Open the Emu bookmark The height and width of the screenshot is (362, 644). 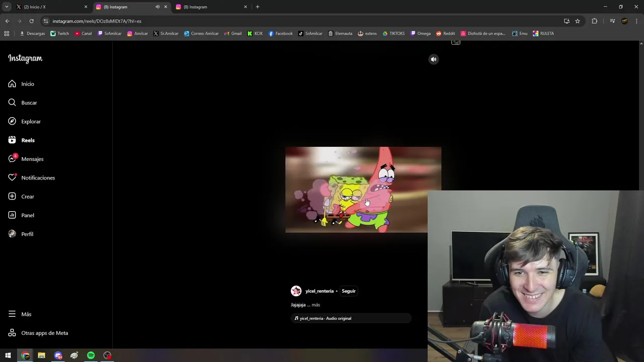pyautogui.click(x=520, y=34)
